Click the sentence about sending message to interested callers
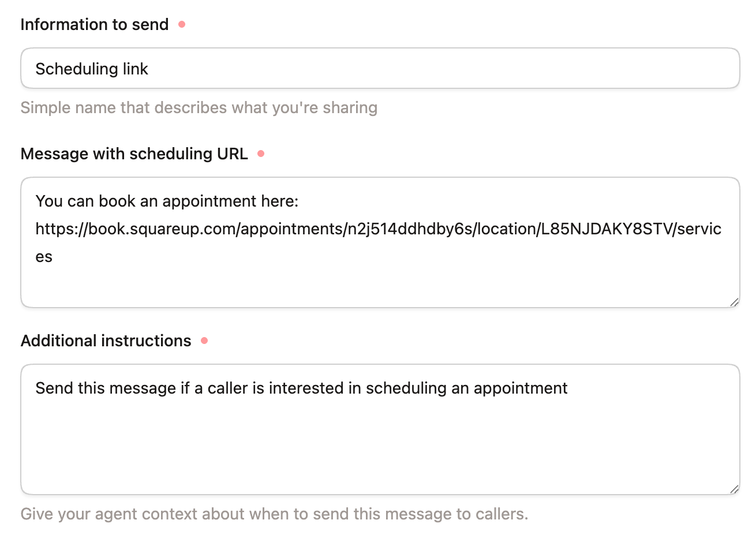Viewport: 756px width, 546px height. pos(301,388)
